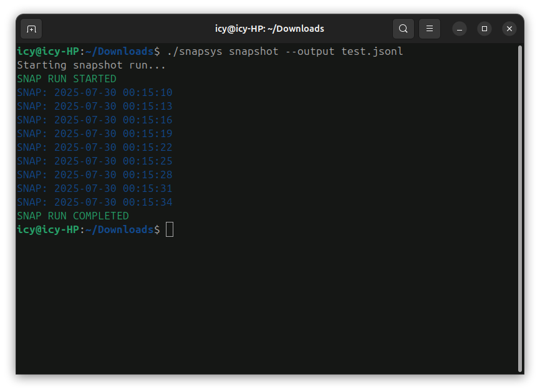
Task: Click the SNAP entry at 00:15:28
Action: (x=94, y=174)
